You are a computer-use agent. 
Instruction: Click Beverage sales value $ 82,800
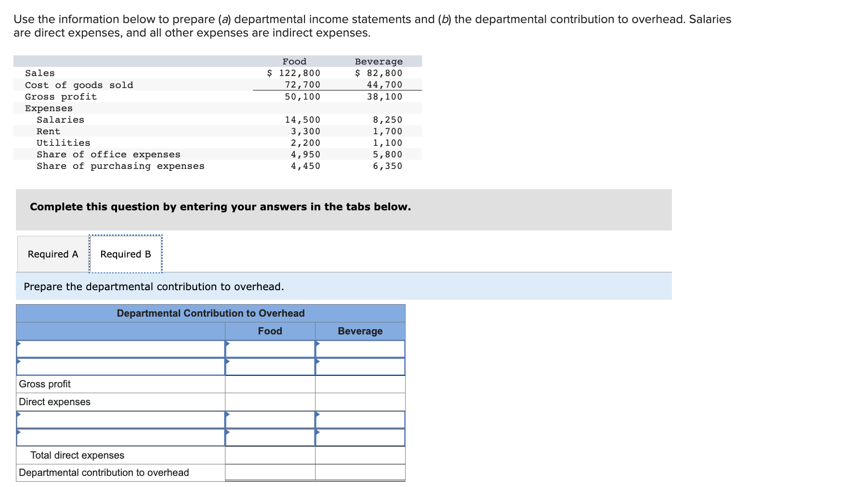click(x=379, y=73)
